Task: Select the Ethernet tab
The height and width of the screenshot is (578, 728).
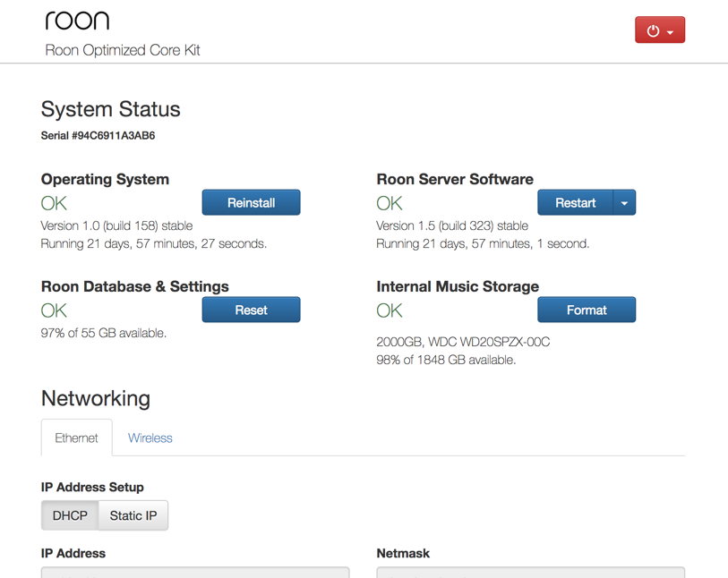Action: click(x=76, y=438)
